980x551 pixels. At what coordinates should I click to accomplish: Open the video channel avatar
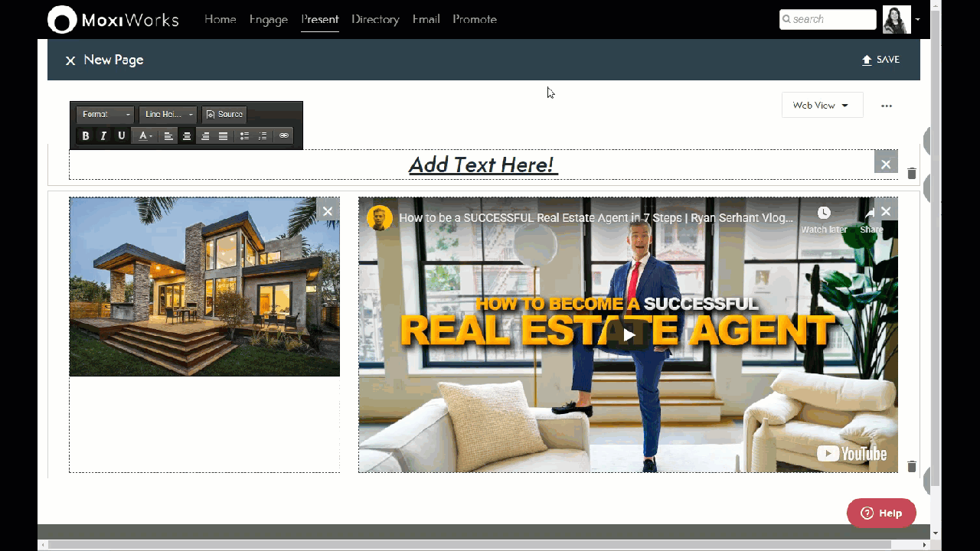coord(380,218)
